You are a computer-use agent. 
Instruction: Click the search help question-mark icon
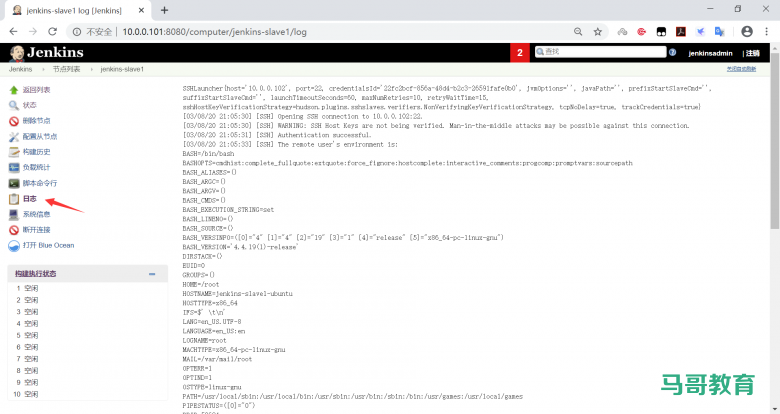[x=673, y=52]
